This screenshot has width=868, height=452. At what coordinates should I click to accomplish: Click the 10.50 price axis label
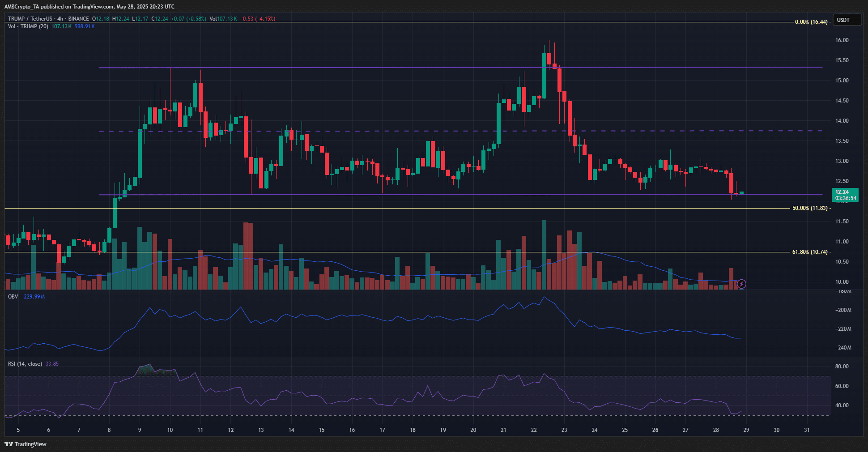pos(842,262)
